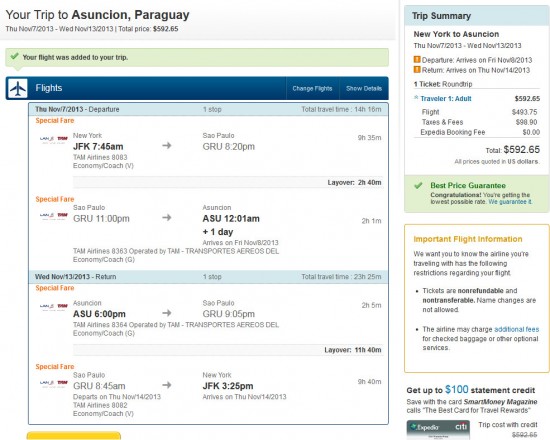Click the airplane Flights icon
550x440 pixels.
18,88
